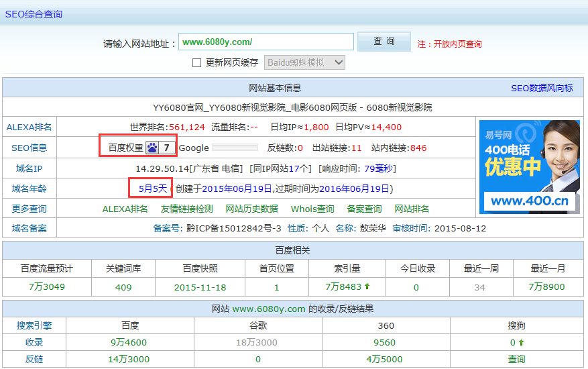Click the Sogou 反链 查询 link
Viewport: 588px width, 369px height.
(x=516, y=359)
